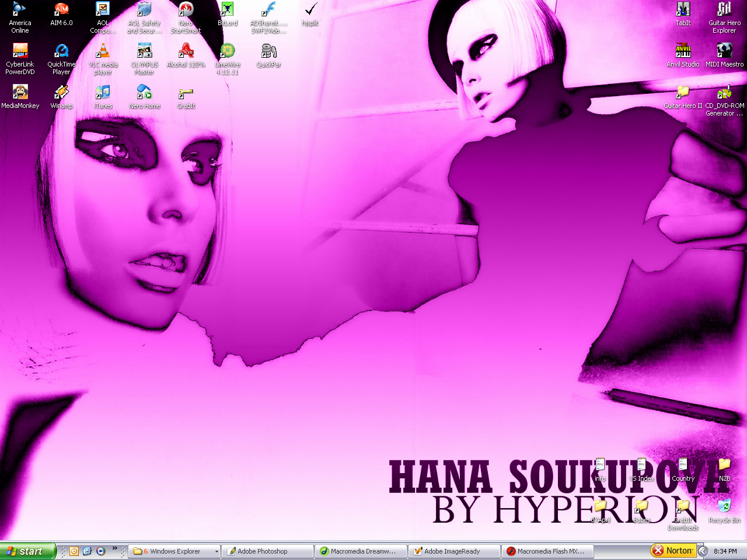Click the Nero StartSmart icon
This screenshot has width=747, height=560.
coord(186,10)
